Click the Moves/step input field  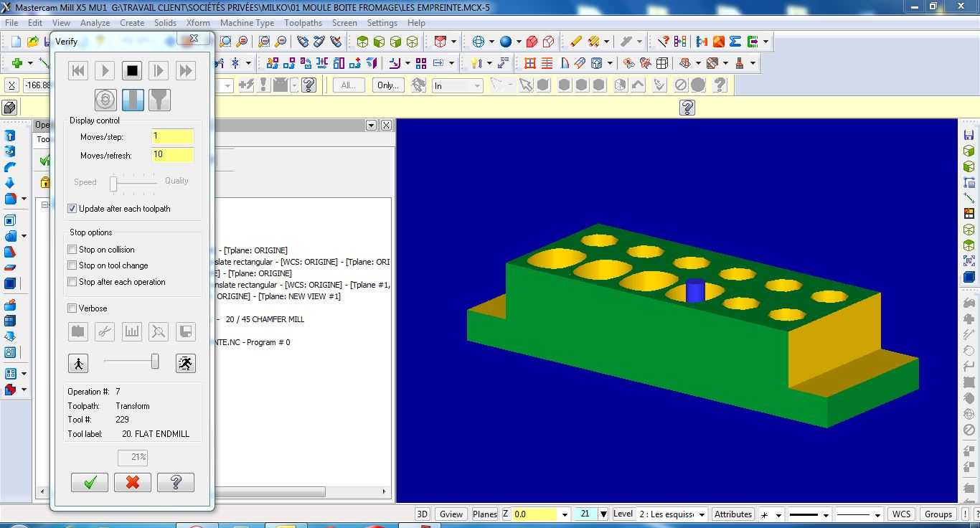click(x=172, y=136)
